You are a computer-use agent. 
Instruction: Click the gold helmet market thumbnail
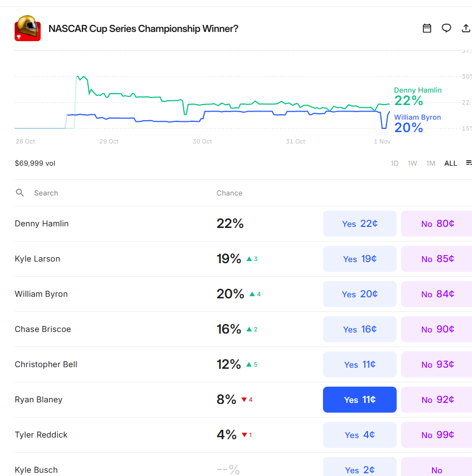tap(28, 28)
